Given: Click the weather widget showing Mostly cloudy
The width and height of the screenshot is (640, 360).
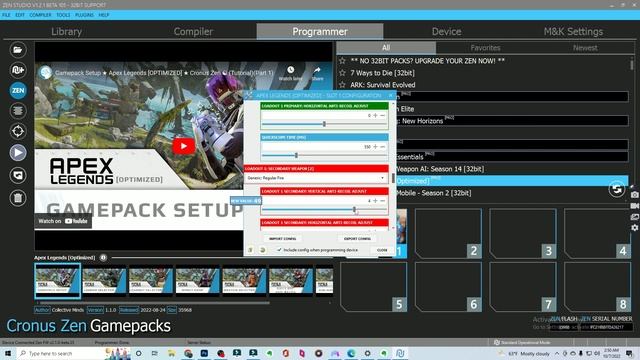Looking at the screenshot, I should click(x=524, y=353).
